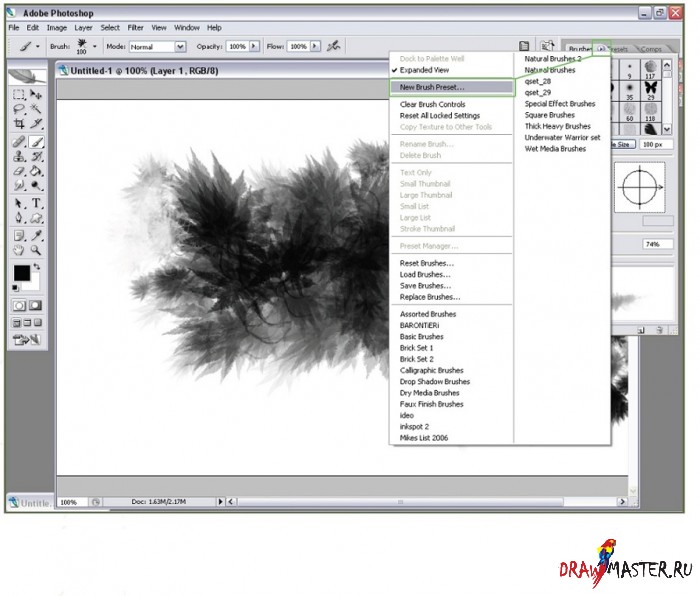The height and width of the screenshot is (596, 700).
Task: Switch to Quick Mask mode
Action: point(37,305)
